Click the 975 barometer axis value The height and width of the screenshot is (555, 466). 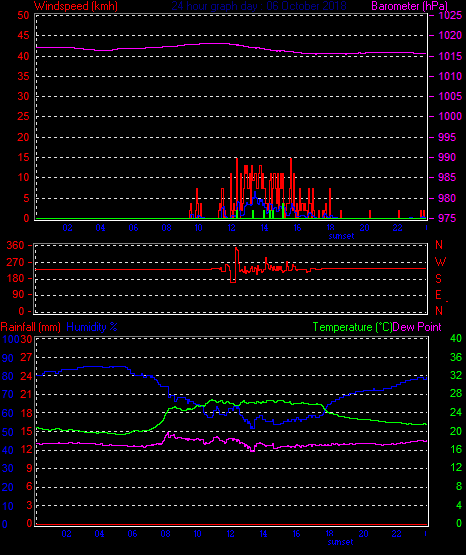point(447,218)
